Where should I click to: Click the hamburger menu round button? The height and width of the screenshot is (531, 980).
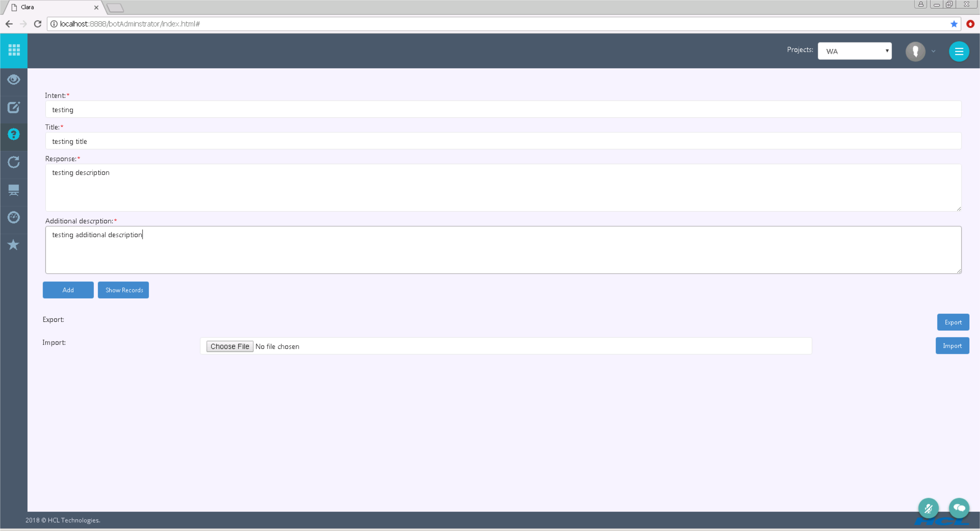[x=959, y=51]
